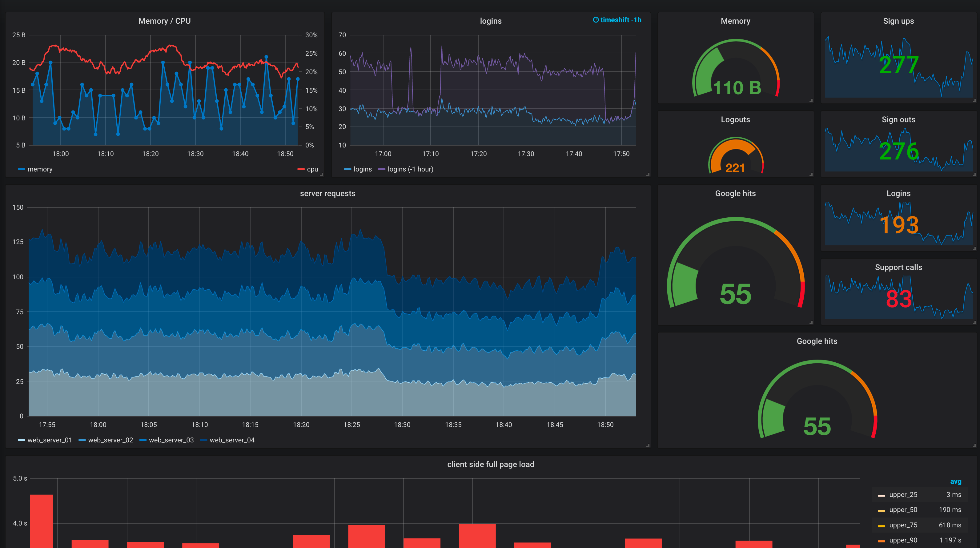Click the logins (-1 hour) legend color marker

point(382,169)
